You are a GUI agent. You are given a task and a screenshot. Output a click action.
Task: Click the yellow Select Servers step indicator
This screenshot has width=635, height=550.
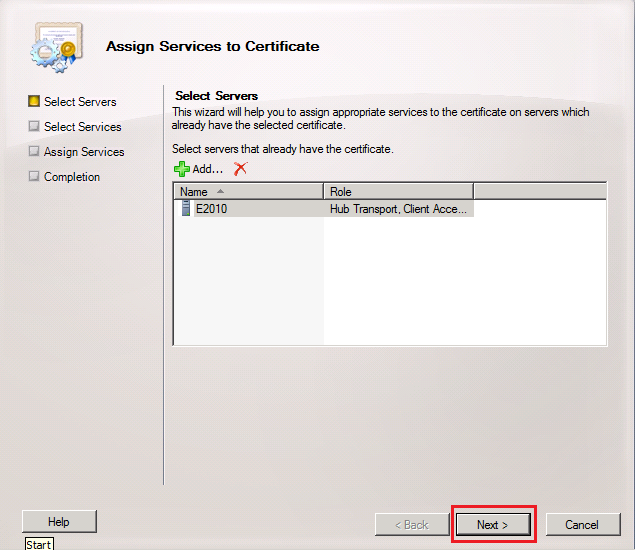click(x=34, y=101)
